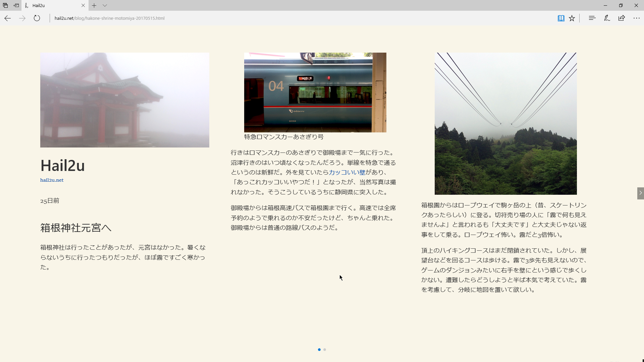The width and height of the screenshot is (644, 362).
Task: Select the second page indicator dot
Action: click(x=324, y=350)
